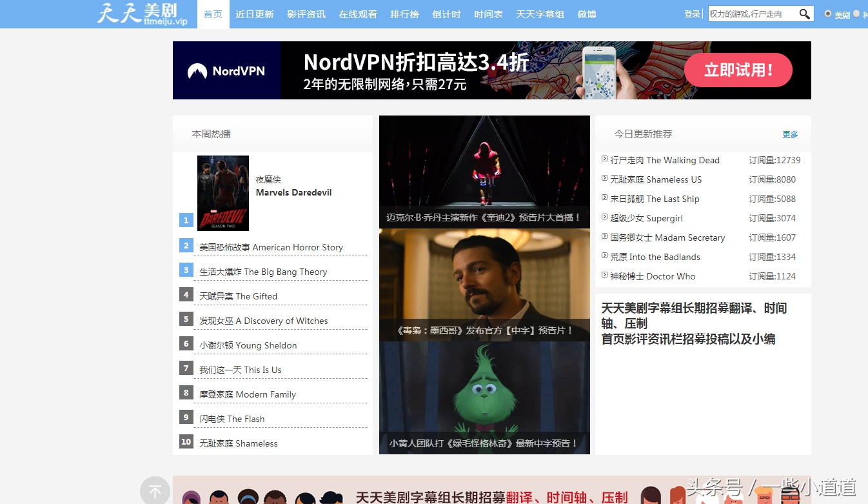Open the 微博 navigation item
Image resolution: width=868 pixels, height=504 pixels.
coord(587,14)
